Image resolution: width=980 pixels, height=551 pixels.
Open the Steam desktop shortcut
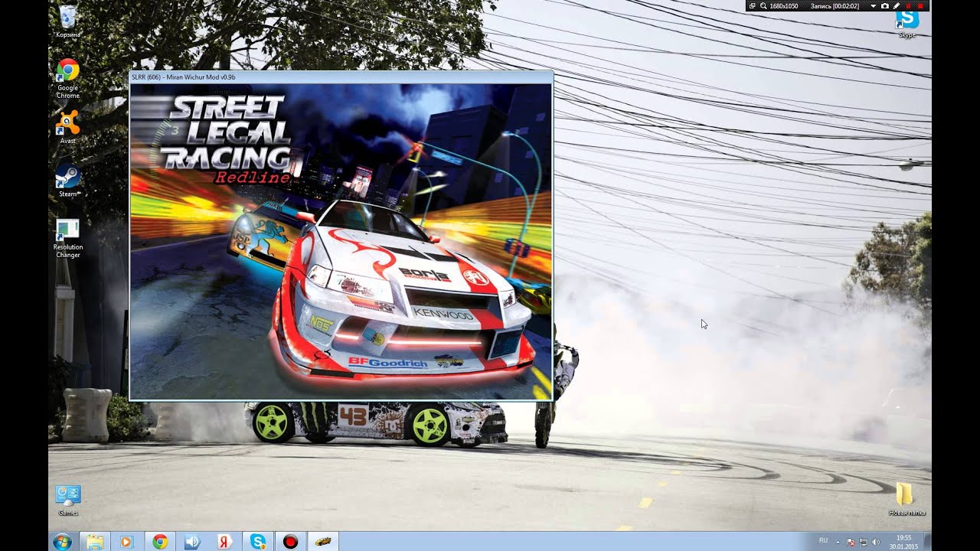67,181
